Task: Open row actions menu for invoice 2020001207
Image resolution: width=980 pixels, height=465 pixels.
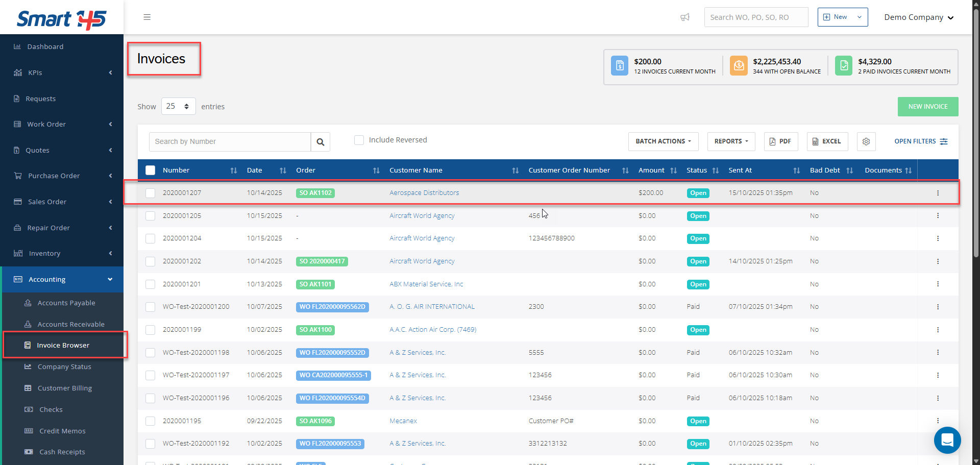Action: pos(938,193)
